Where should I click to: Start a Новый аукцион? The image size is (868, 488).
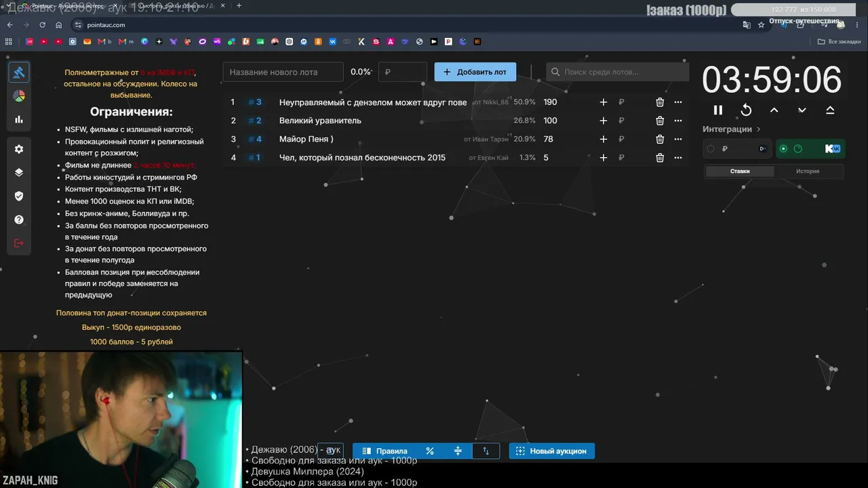(552, 451)
